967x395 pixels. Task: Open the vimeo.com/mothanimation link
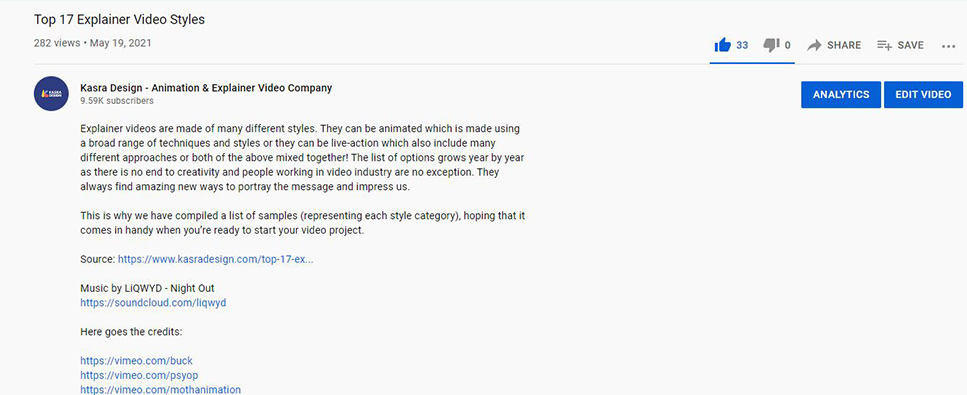pyautogui.click(x=160, y=389)
